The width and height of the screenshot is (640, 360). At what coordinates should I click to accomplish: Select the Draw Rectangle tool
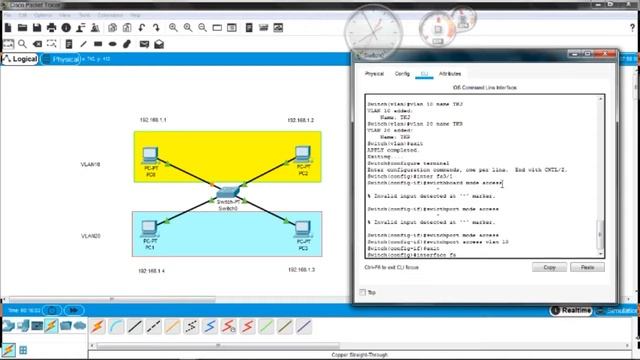click(98, 44)
